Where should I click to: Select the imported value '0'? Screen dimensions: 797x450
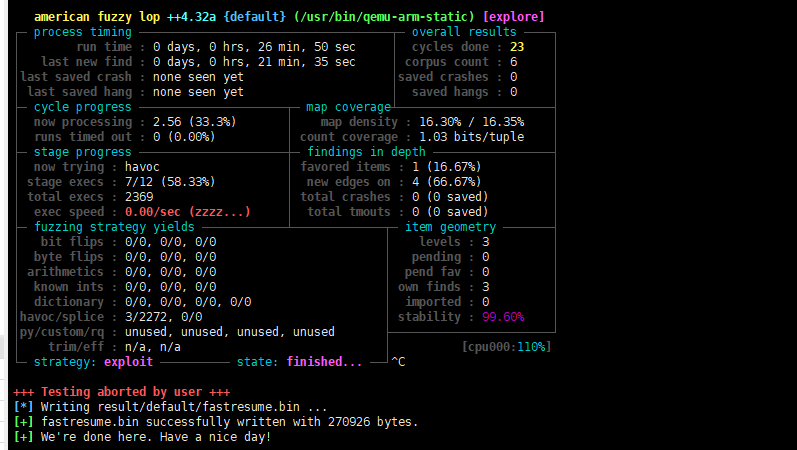pos(485,302)
